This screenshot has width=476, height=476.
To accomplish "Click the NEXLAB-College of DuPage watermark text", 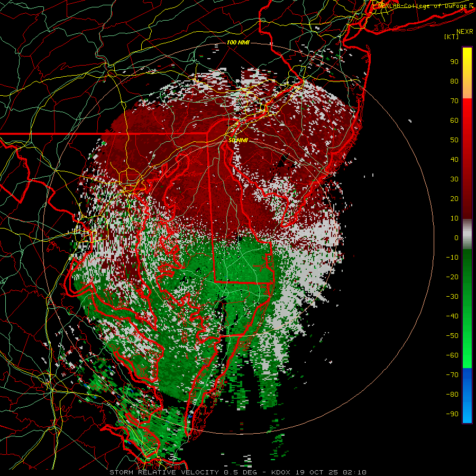I will click(426, 6).
